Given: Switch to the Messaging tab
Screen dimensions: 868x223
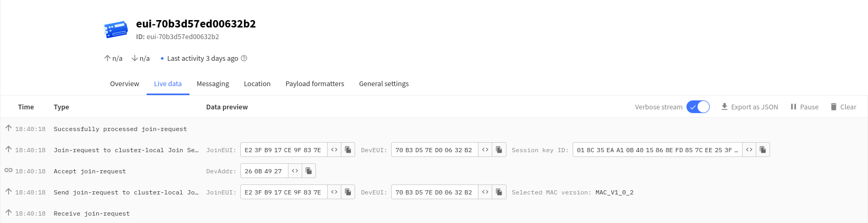Looking at the screenshot, I should [213, 84].
